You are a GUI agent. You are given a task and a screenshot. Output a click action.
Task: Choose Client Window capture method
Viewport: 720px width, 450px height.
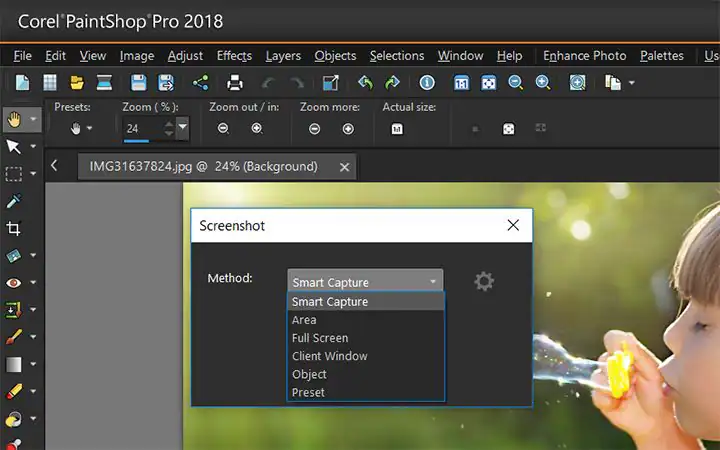click(366, 356)
